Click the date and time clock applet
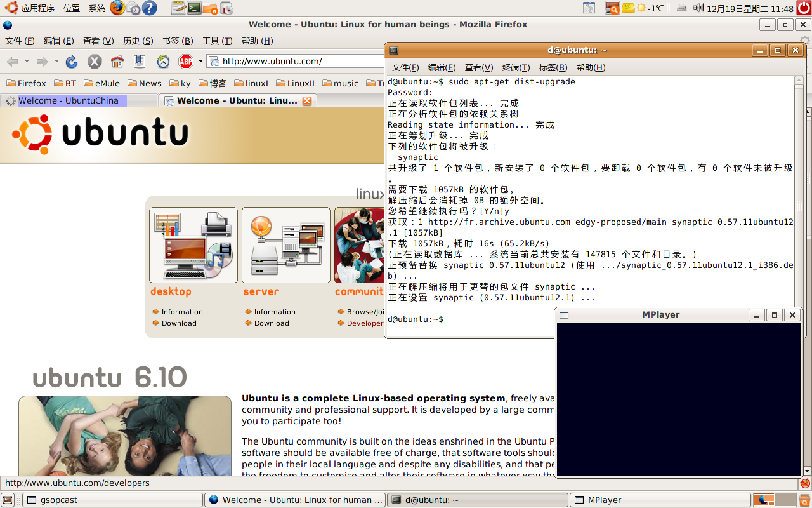The image size is (812, 508). point(750,8)
